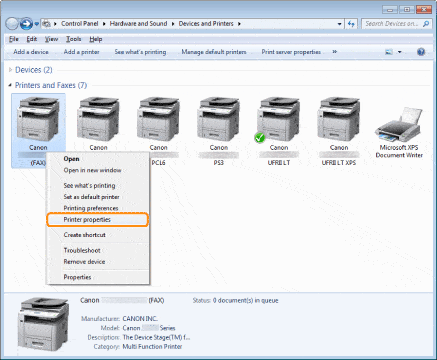Select the Canon UFRII LT default printer
The height and width of the screenshot is (360, 437).
[279, 119]
